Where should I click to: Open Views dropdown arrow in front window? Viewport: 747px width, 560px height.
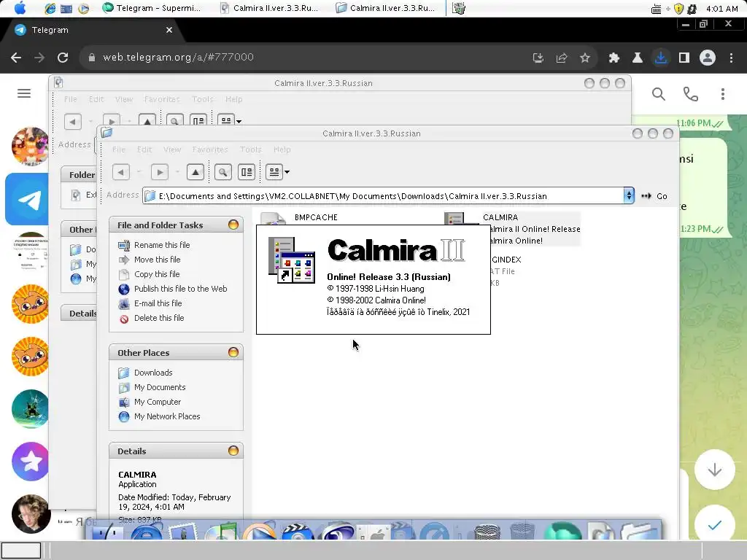pyautogui.click(x=287, y=172)
